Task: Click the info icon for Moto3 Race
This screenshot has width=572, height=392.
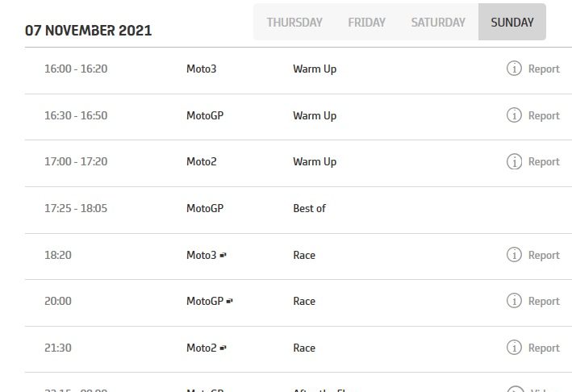Action: (x=514, y=255)
